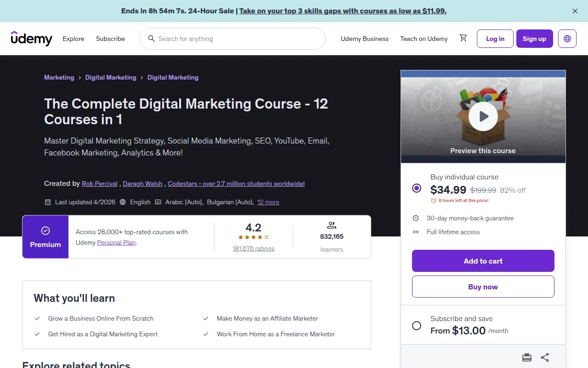Viewport: 588px width, 368px height.
Task: Click the $34.99 price text
Action: (x=448, y=190)
